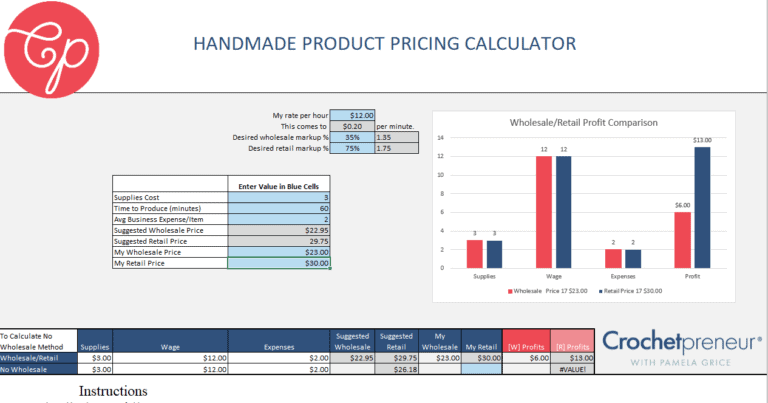Image resolution: width=768 pixels, height=403 pixels.
Task: Click the Crochetpreneur brand logo
Action: pyautogui.click(x=682, y=348)
